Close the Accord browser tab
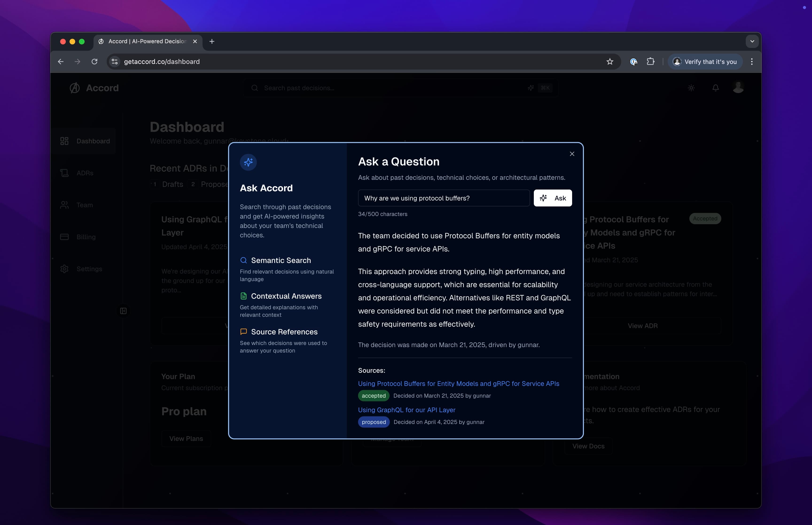This screenshot has width=812, height=525. (195, 41)
